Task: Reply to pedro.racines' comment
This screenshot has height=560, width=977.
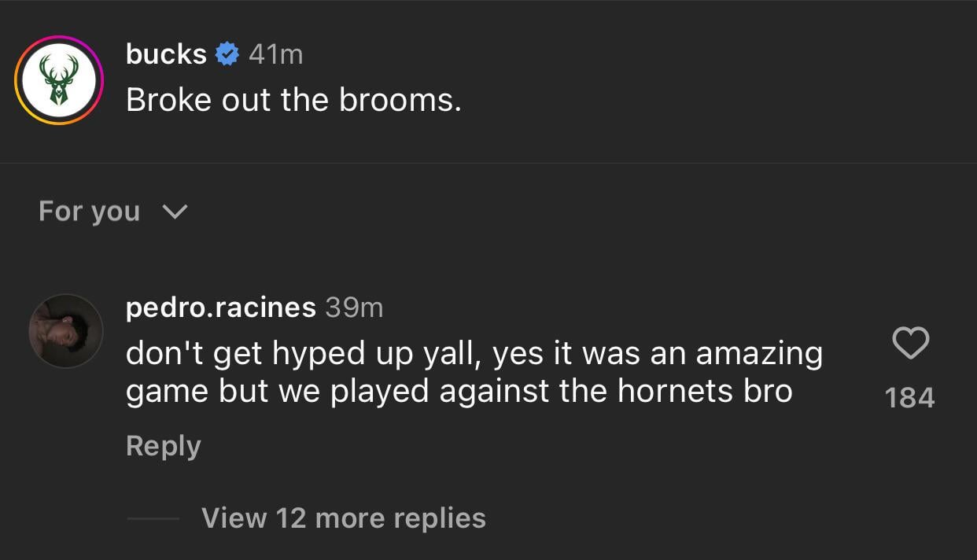Action: tap(163, 446)
